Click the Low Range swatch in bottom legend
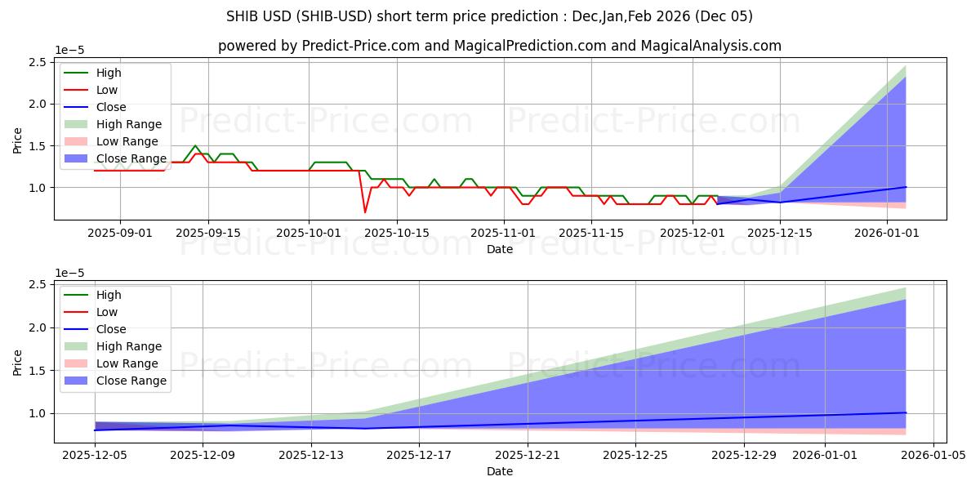This screenshot has width=980, height=490. coord(78,363)
